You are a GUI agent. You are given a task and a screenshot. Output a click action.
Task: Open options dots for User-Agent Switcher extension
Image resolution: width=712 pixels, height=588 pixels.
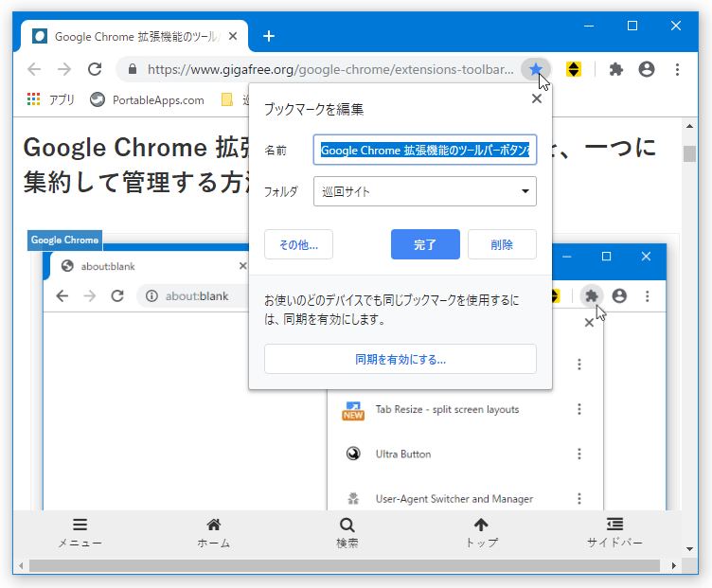point(578,499)
